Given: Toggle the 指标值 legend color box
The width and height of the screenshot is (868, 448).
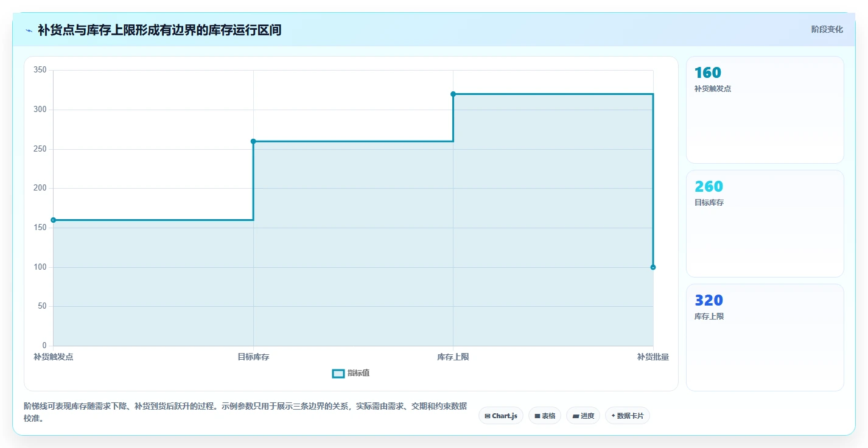Looking at the screenshot, I should [x=338, y=373].
